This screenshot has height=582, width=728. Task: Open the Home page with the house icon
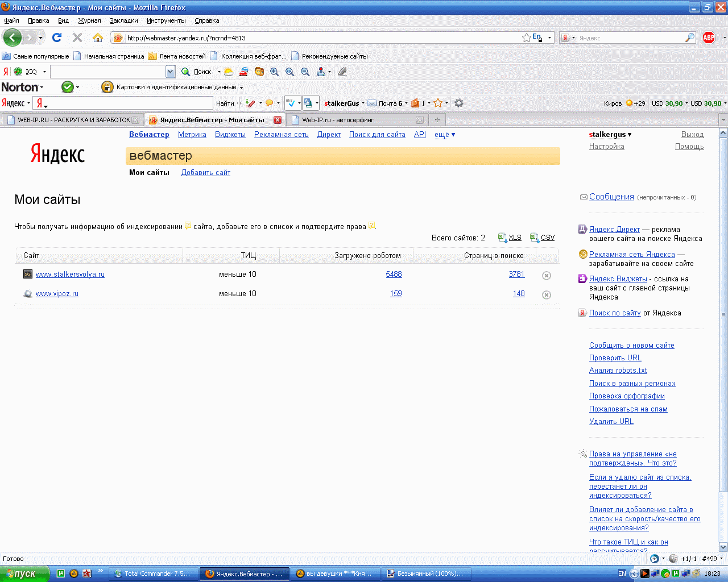coord(98,38)
